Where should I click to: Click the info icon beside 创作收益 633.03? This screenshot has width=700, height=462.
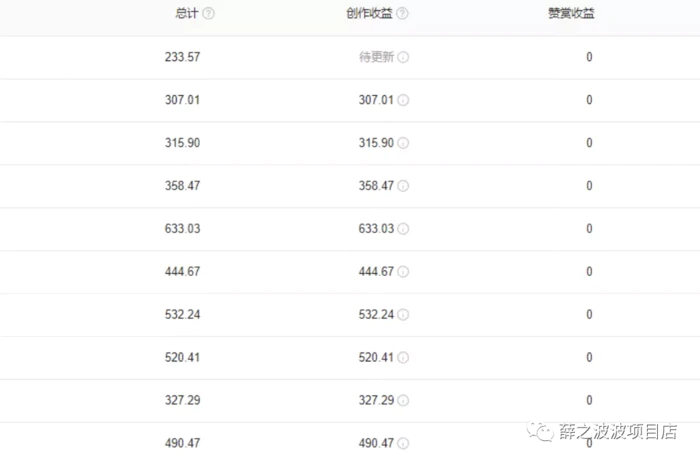tap(403, 229)
